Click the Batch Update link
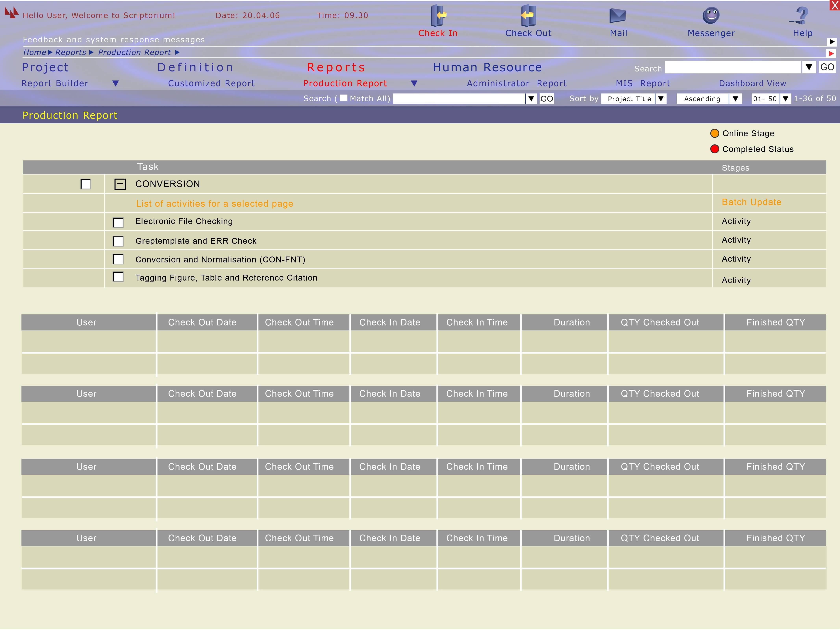 751,202
